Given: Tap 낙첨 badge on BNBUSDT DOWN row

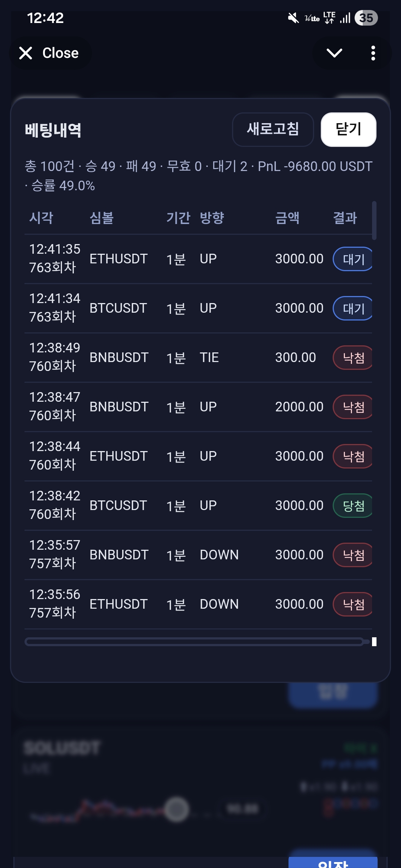Looking at the screenshot, I should point(353,555).
